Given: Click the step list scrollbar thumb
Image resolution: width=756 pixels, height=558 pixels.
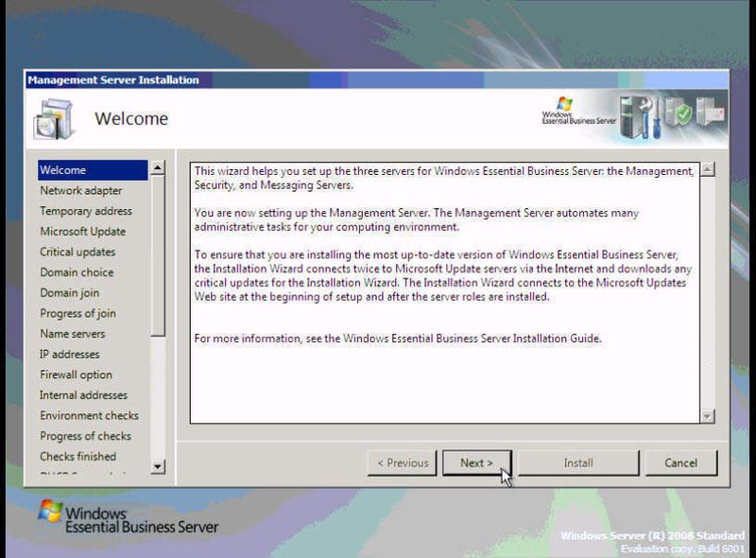Looking at the screenshot, I should tap(158, 255).
